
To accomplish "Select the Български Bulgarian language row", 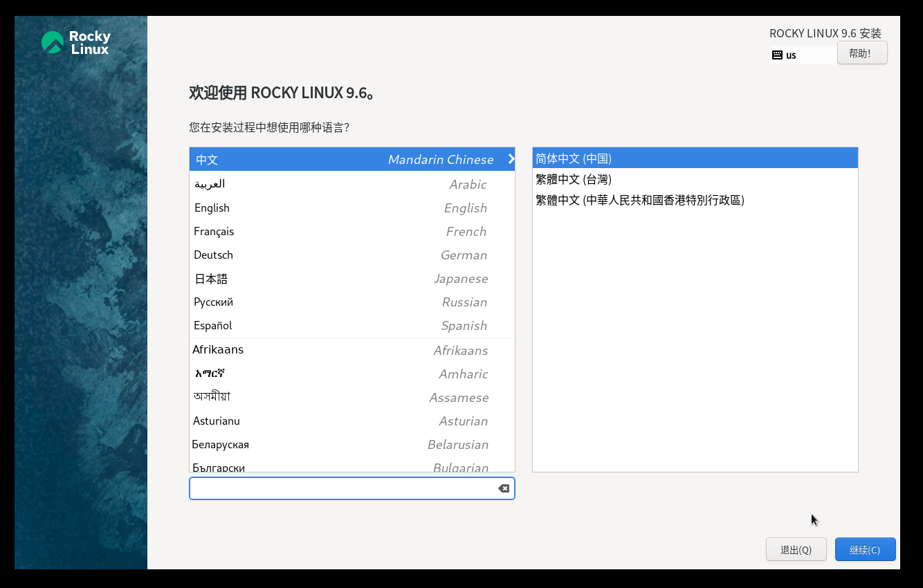I will tap(352, 465).
